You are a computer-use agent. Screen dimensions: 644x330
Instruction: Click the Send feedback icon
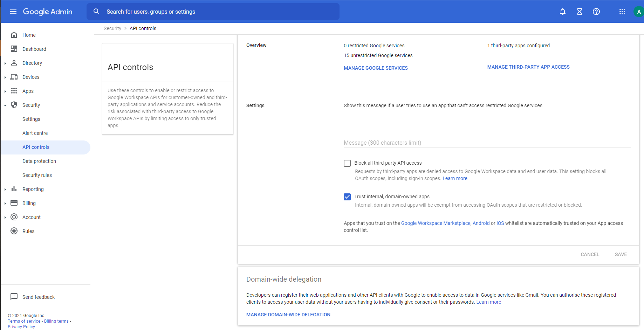pyautogui.click(x=14, y=297)
